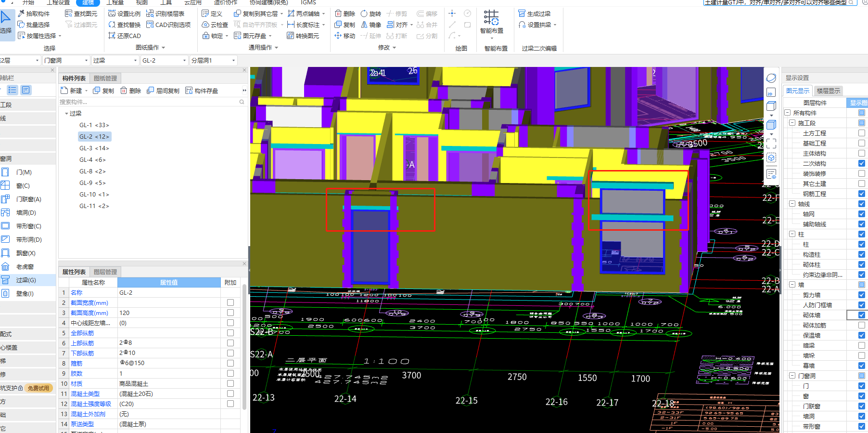Select 门(M) door component type
This screenshot has height=433, width=868.
pos(24,172)
